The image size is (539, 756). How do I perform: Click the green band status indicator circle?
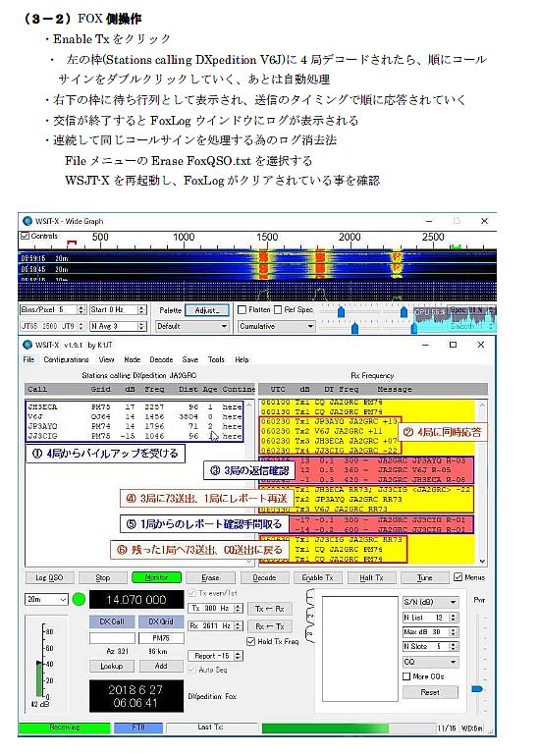80,599
